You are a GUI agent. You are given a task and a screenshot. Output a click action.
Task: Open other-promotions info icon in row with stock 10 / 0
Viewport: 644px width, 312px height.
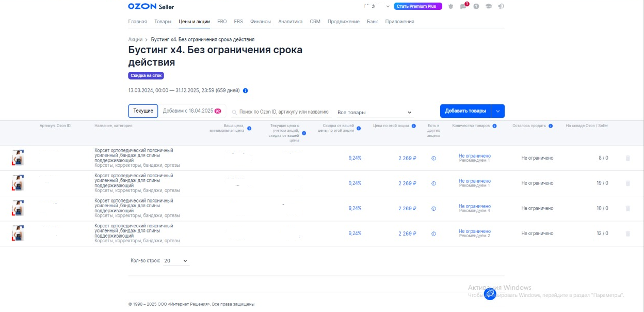(x=433, y=209)
